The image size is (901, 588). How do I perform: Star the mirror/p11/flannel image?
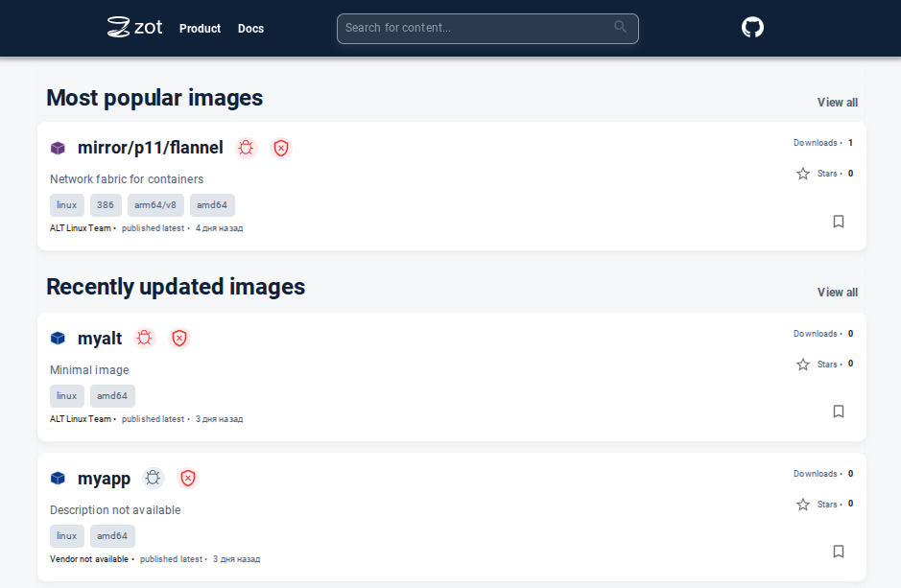click(803, 174)
